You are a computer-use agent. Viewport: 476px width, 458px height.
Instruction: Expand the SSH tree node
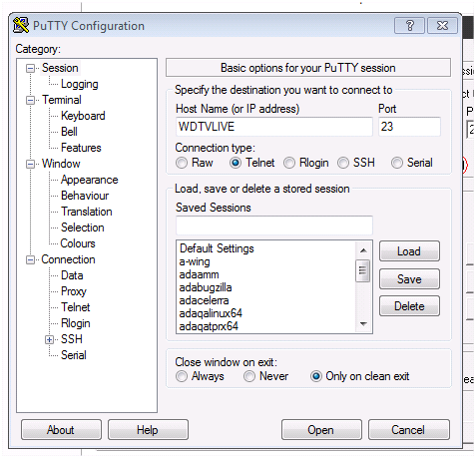point(49,339)
